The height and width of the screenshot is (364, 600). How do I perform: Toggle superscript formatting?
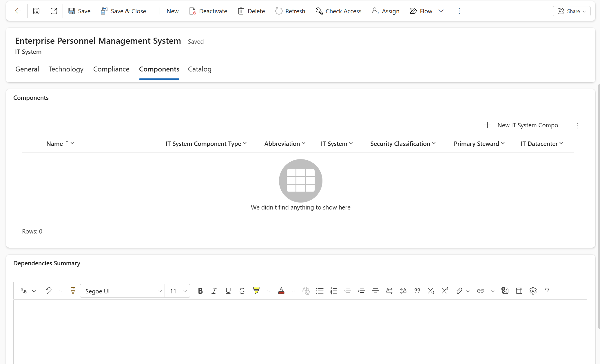445,291
